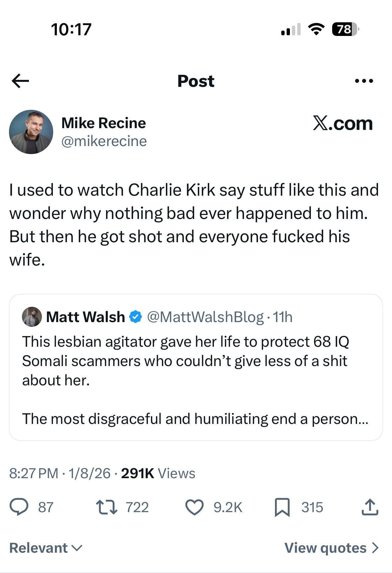Viewport: 392px width, 573px height.
Task: Tap the Mike Recine display name
Action: [x=103, y=123]
